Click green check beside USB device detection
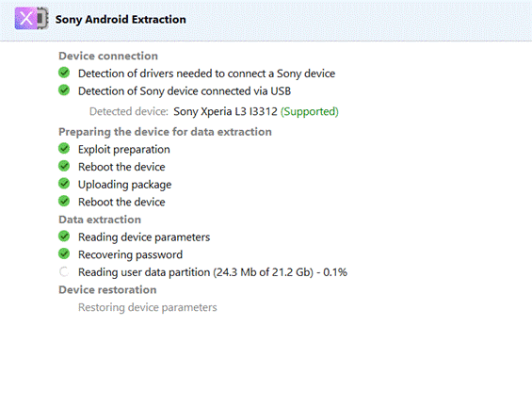 coord(64,90)
